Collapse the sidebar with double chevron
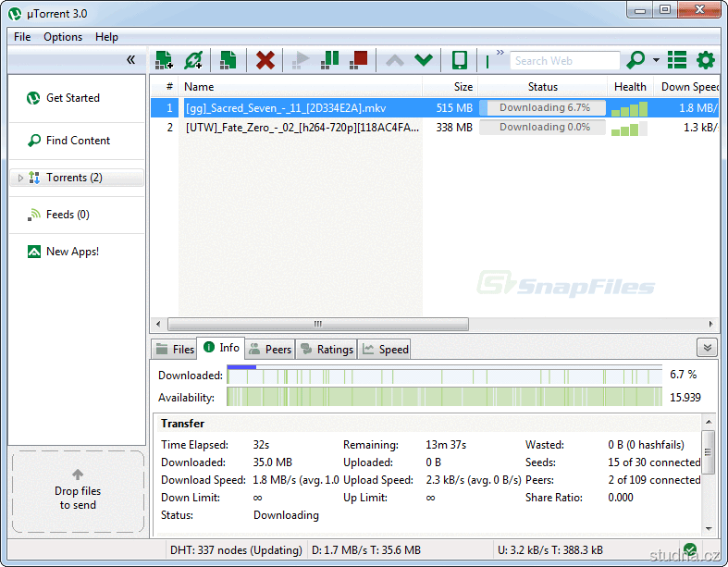 (x=130, y=60)
